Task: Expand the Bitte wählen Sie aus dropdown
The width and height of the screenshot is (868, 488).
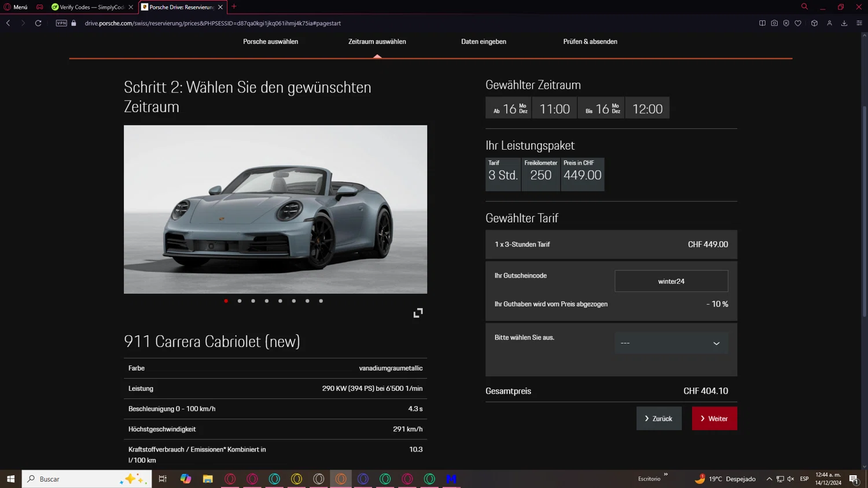Action: click(x=671, y=343)
